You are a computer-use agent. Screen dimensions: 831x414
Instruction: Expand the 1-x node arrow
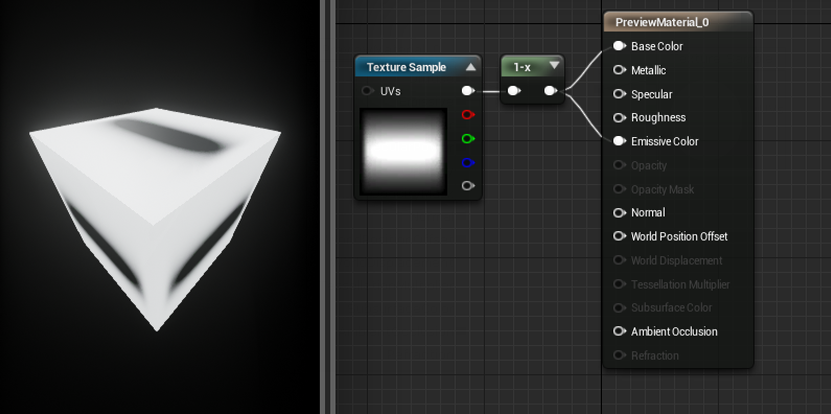[x=554, y=66]
